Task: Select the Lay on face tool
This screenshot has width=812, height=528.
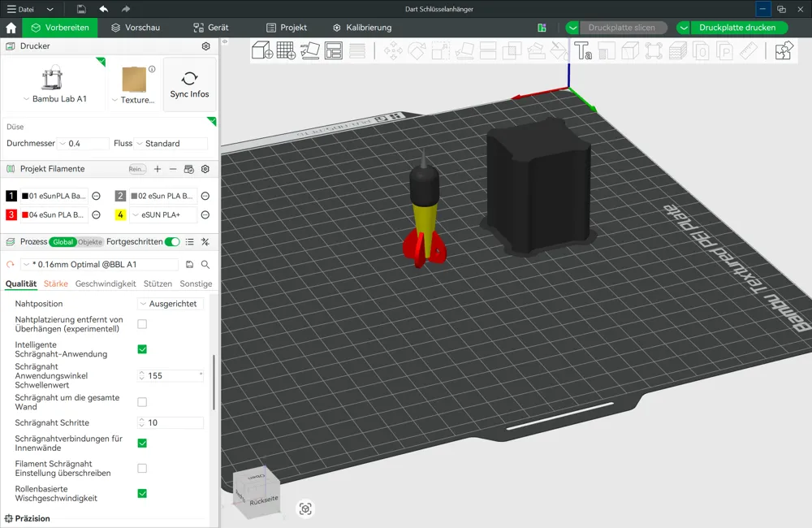Action: click(464, 51)
